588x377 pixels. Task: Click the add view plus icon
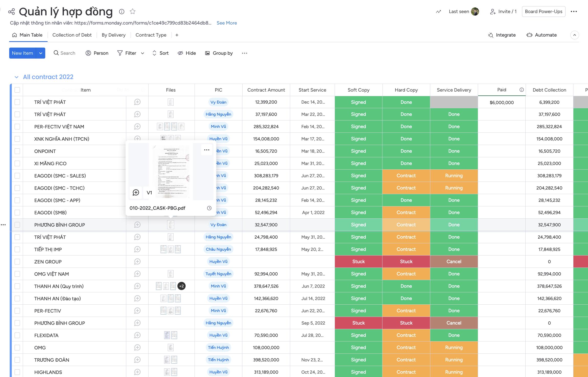click(177, 35)
